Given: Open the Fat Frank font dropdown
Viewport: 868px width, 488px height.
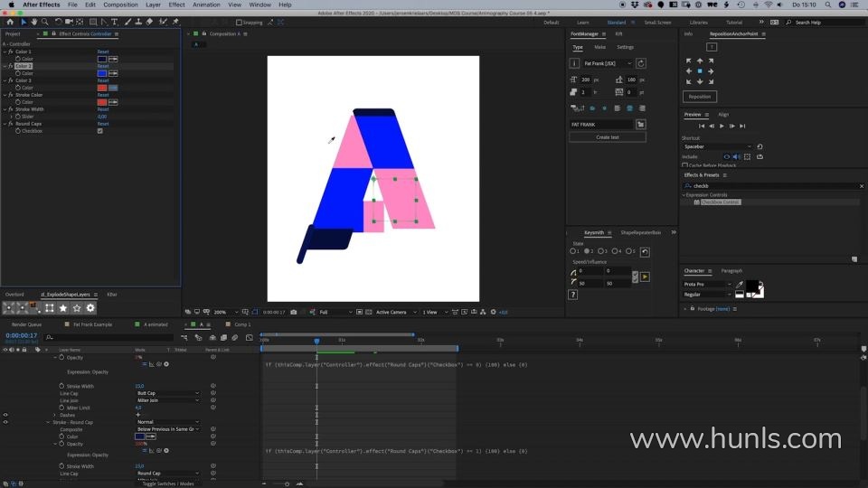Looking at the screenshot, I should [602, 63].
